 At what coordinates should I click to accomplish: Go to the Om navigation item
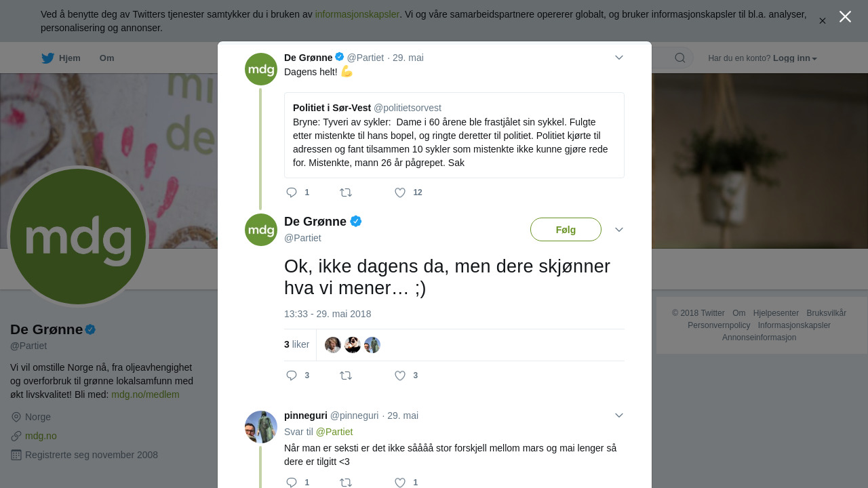click(106, 58)
